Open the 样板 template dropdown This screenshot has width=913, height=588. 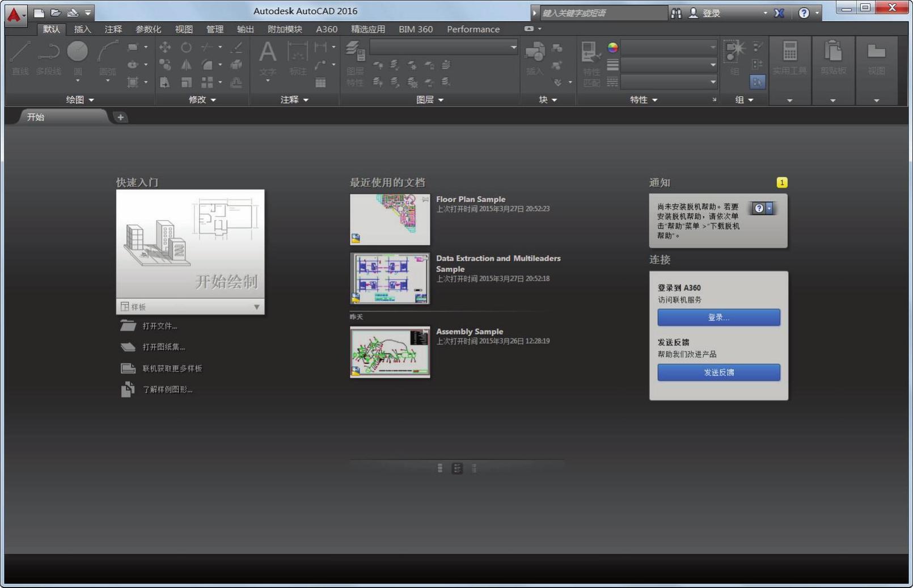coord(190,307)
